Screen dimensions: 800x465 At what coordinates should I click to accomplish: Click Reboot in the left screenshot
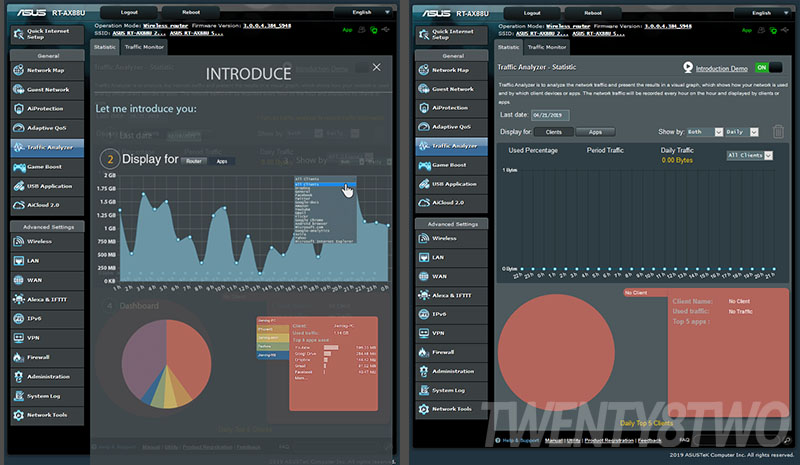(x=191, y=12)
